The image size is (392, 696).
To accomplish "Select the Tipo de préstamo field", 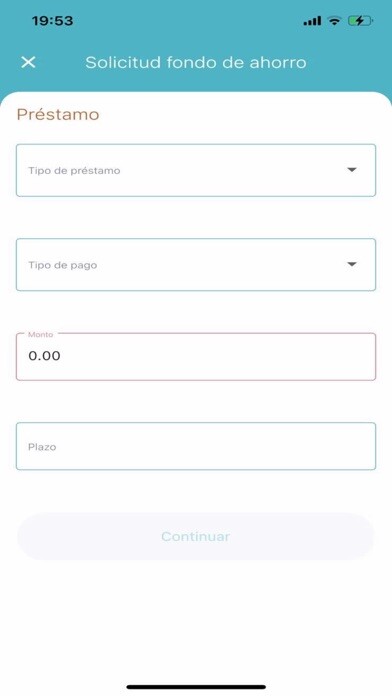I will (196, 170).
